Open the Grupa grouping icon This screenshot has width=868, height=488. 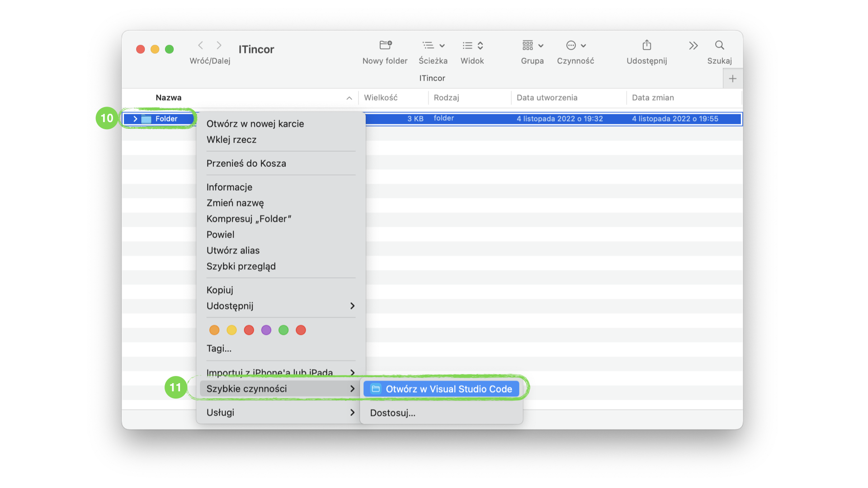(x=528, y=45)
